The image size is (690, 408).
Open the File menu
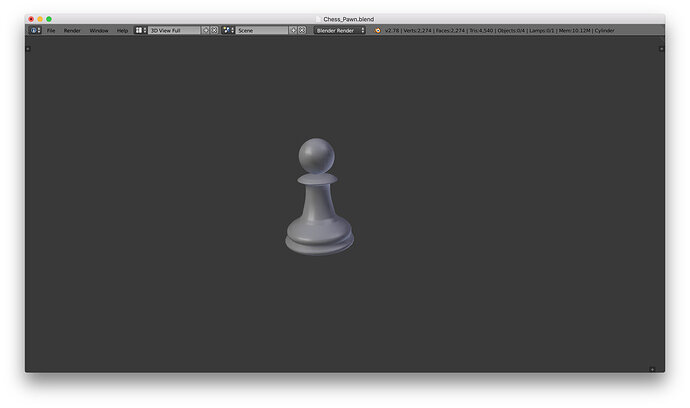51,30
